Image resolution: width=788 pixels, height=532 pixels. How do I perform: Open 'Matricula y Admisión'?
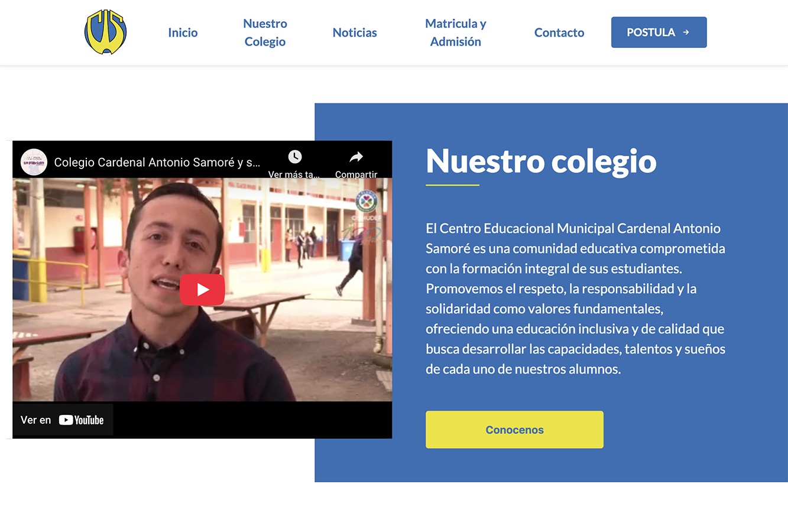455,33
